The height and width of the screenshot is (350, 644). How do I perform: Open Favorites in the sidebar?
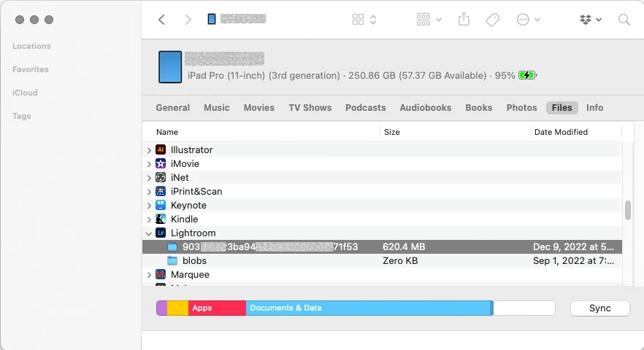(x=31, y=69)
